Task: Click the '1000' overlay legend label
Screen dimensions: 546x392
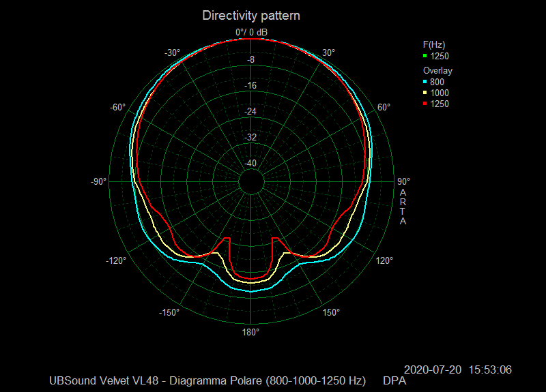Action: click(440, 93)
